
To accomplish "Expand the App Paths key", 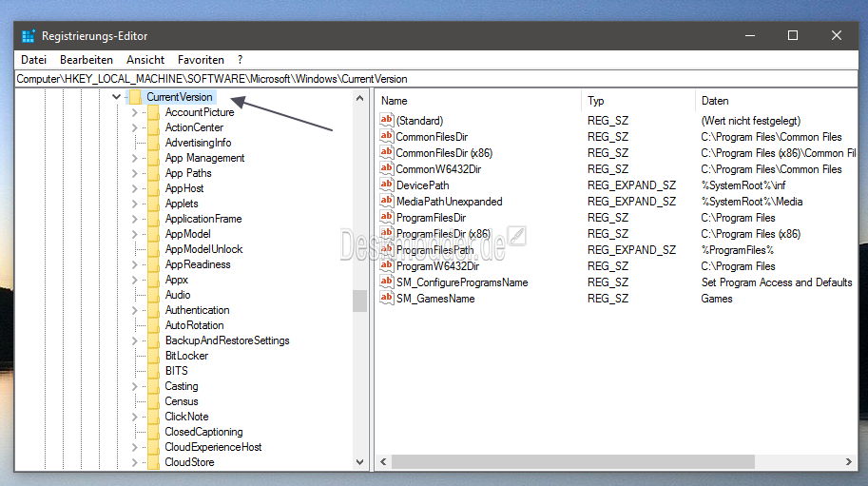I will 134,173.
